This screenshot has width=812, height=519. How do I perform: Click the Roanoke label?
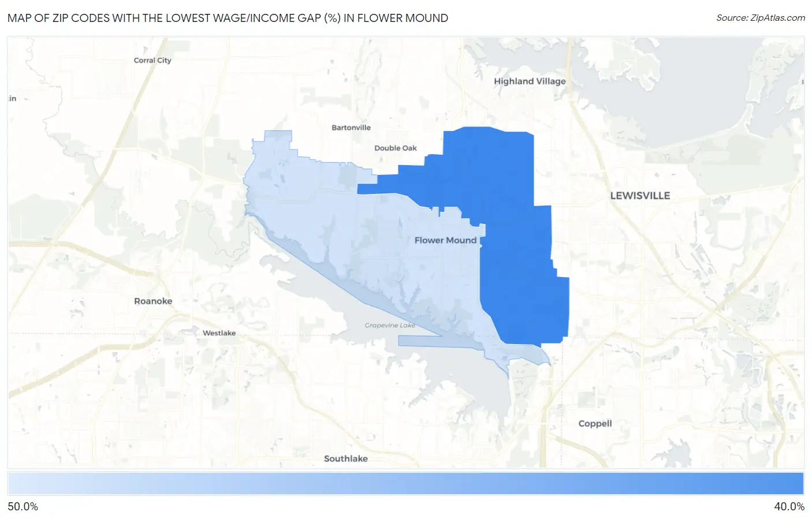(153, 301)
